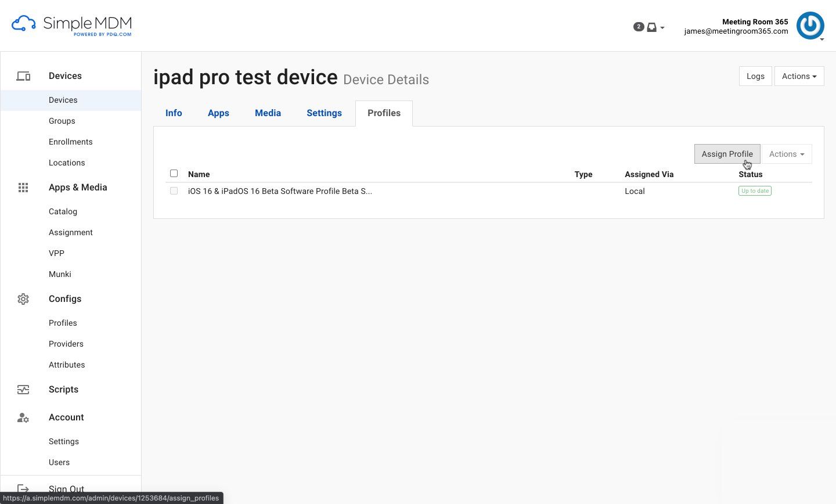Open the Actions dropdown beside Logs
This screenshot has height=504, width=836.
[799, 76]
